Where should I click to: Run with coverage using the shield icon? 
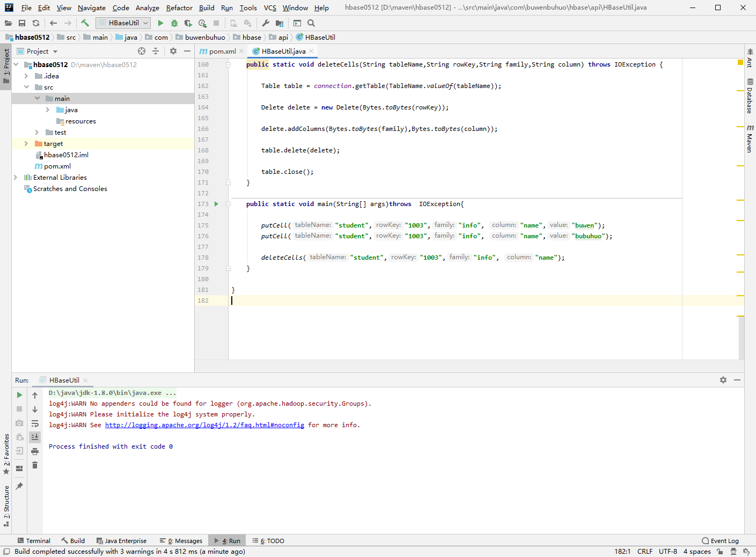188,23
